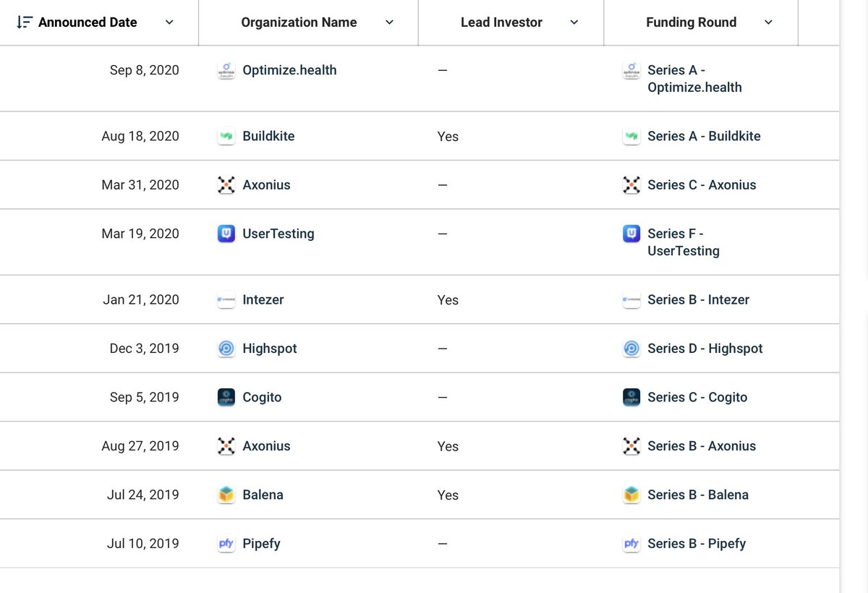Viewport: 868px width, 593px height.
Task: Expand the Organization Name column menu
Action: point(389,22)
